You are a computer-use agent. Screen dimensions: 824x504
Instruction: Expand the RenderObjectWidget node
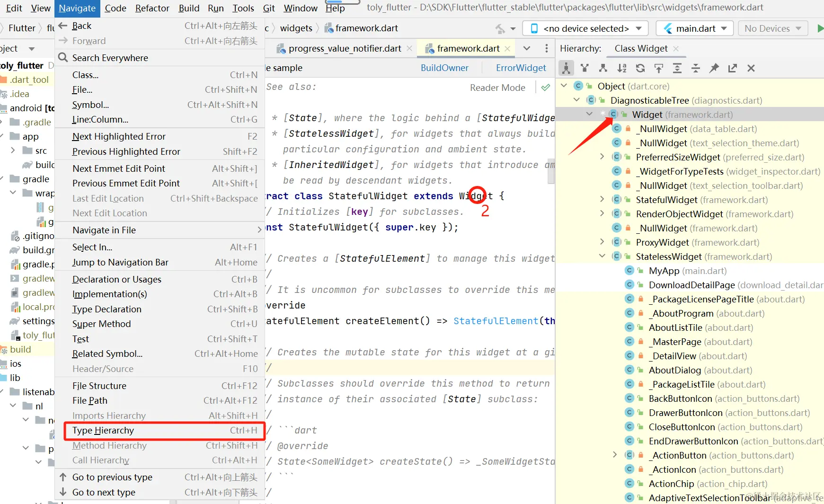(602, 213)
